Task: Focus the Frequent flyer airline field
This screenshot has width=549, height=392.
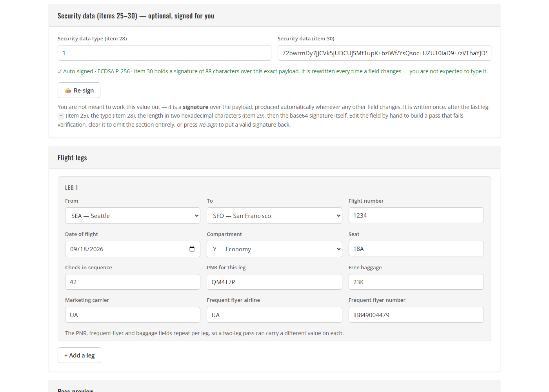Action: [274, 315]
